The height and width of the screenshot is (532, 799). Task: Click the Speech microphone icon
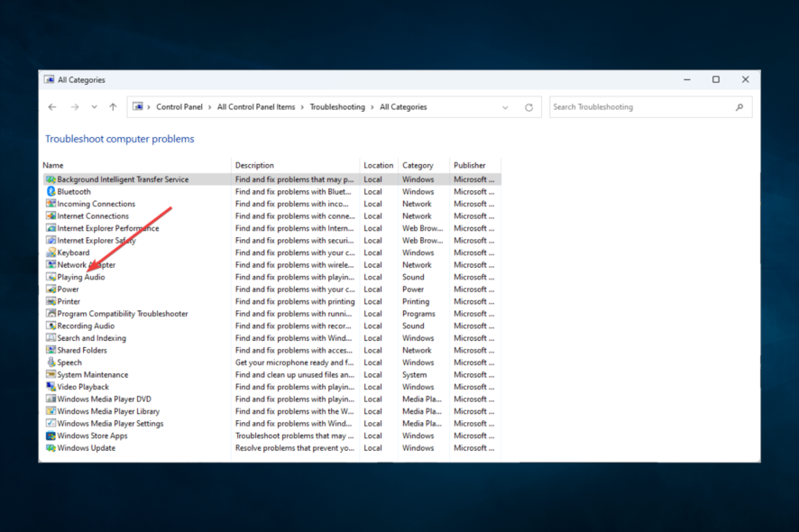click(51, 362)
